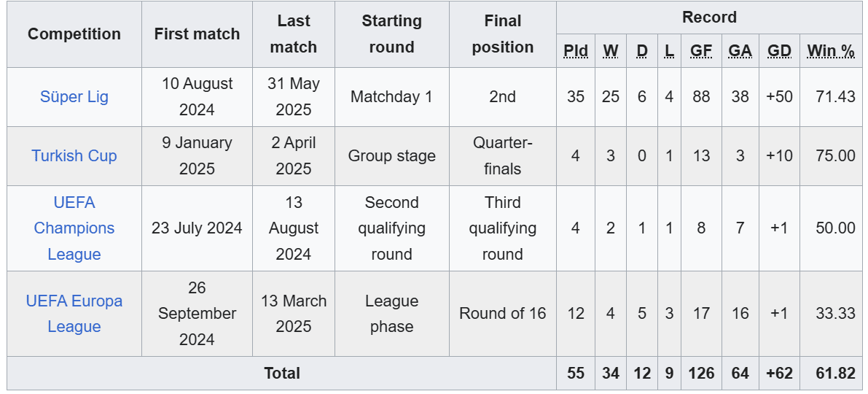The image size is (868, 394).
Task: Click the L column header abbreviation
Action: coord(669,51)
